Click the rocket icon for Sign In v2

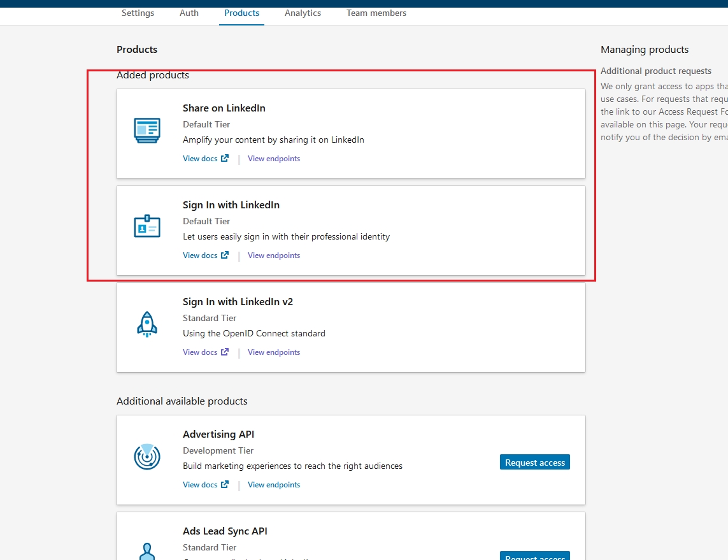147,324
